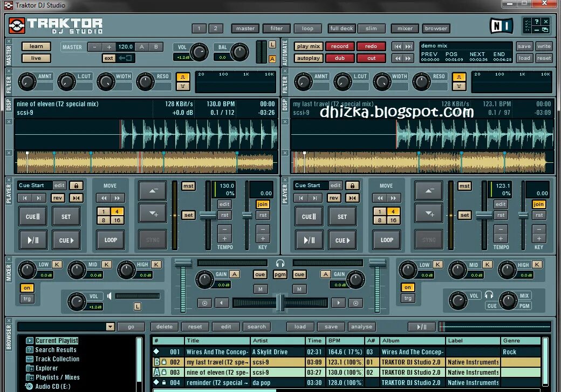The image size is (561, 392).
Task: Toggle left LOW kill K button
Action: tap(57, 264)
